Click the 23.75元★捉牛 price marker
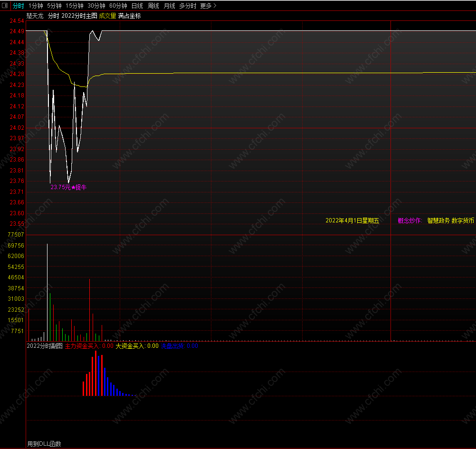Viewport: 476px width, 449px height. [x=68, y=187]
